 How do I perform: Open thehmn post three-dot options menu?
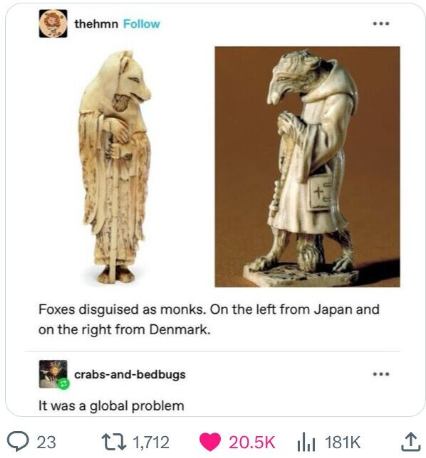(381, 24)
